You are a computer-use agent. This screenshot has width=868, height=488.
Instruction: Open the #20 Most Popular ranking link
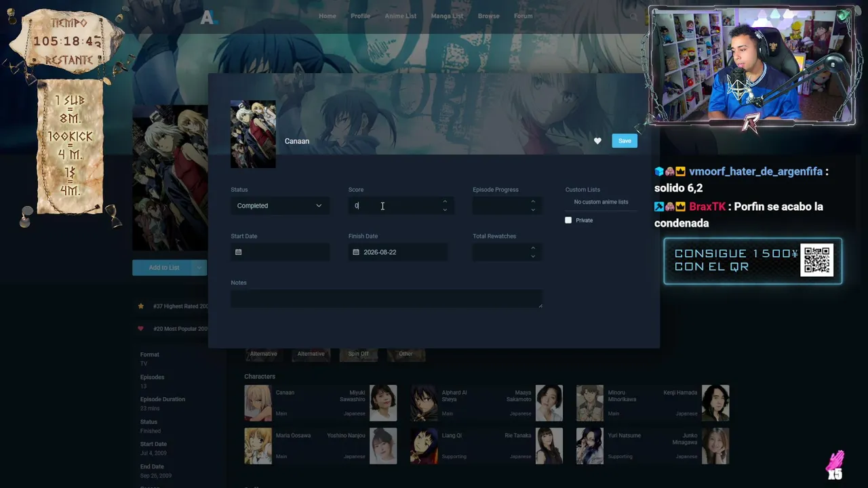tap(180, 329)
